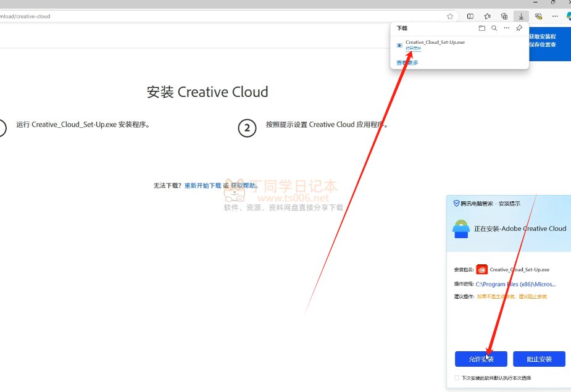
Task: Click the Creative_Cloud_Set-Up.exe file icon in downloads
Action: pyautogui.click(x=399, y=45)
